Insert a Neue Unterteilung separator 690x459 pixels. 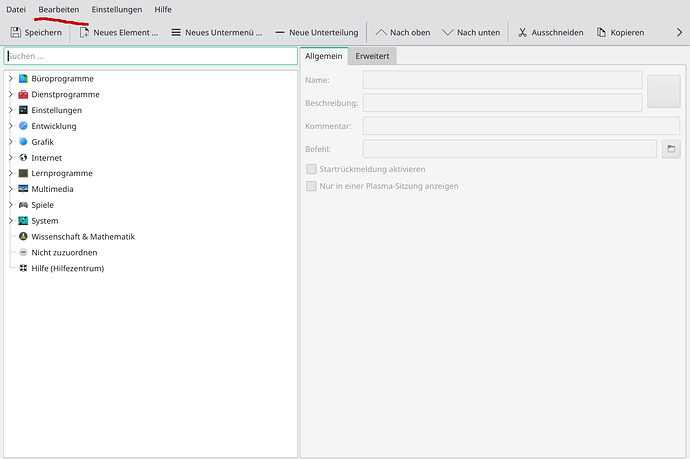[x=280, y=33]
